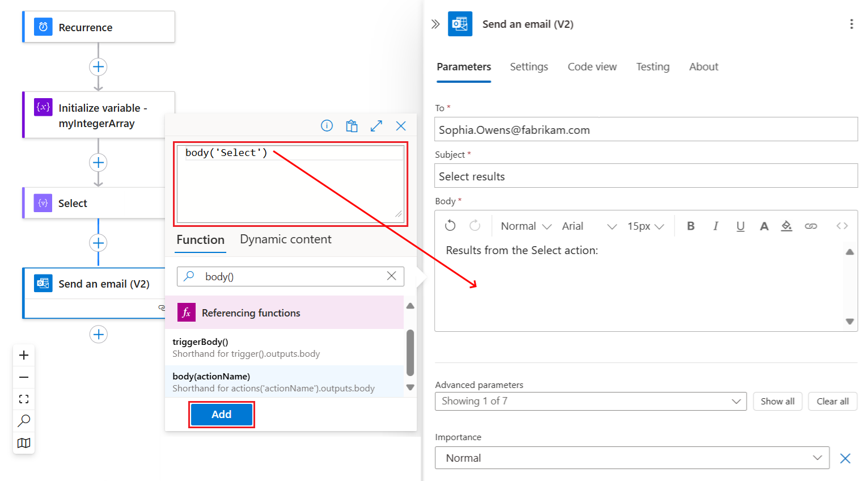Open the Dynamic content tab
This screenshot has width=868, height=481.
(286, 239)
